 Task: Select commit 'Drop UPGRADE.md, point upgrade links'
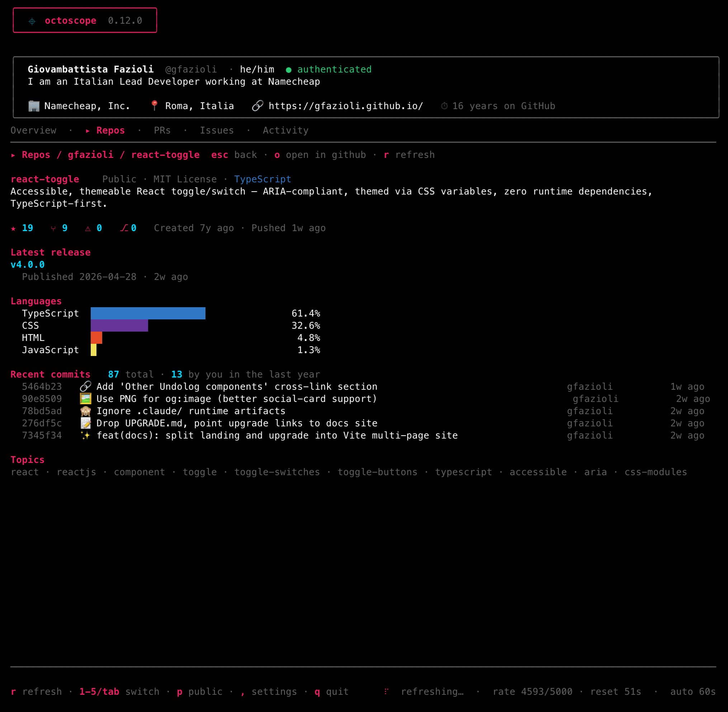coord(237,423)
